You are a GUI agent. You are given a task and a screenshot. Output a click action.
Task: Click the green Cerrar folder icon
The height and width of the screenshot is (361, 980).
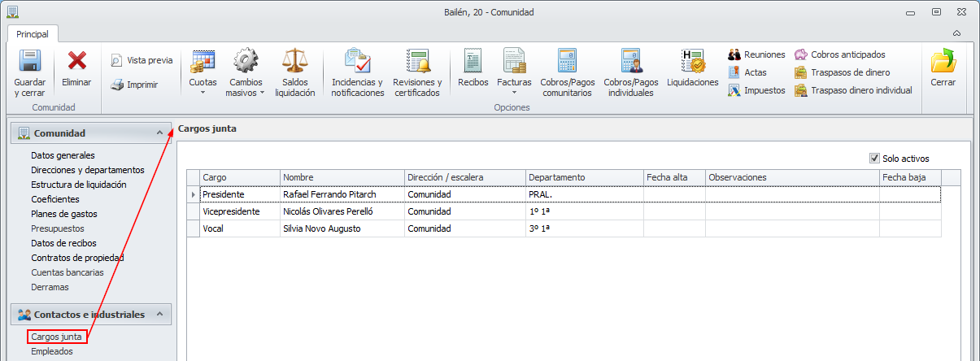[943, 62]
